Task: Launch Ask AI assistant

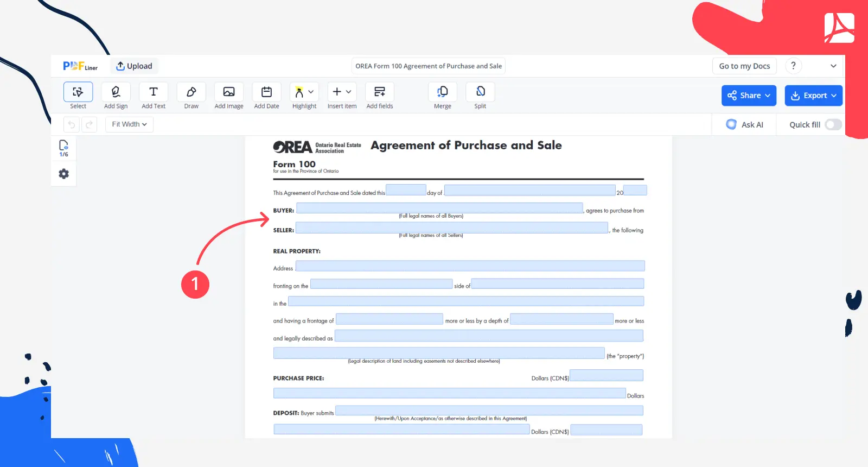Action: pos(745,124)
